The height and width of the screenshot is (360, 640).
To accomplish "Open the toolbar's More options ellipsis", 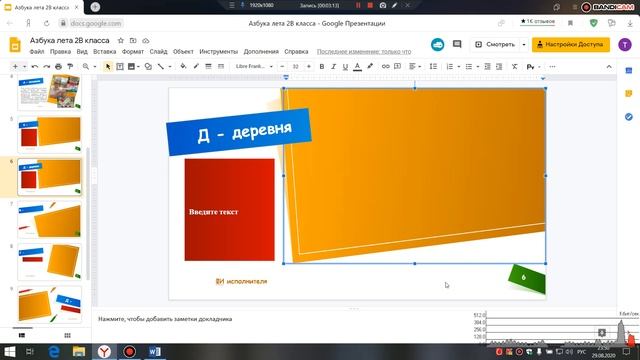I will point(552,67).
